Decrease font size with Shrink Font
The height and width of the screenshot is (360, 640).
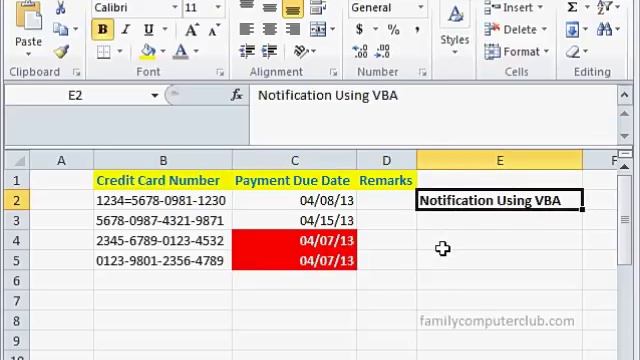pyautogui.click(x=213, y=30)
